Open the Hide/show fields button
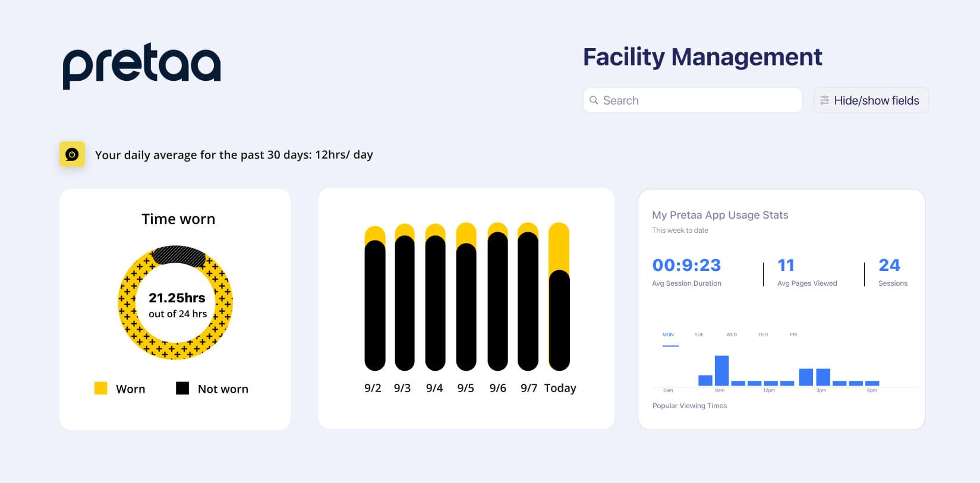This screenshot has width=980, height=483. pyautogui.click(x=871, y=100)
